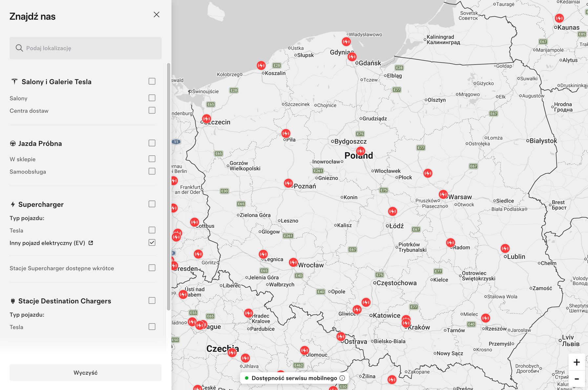Select the Supercharger pin at Lublin
This screenshot has width=588, height=390.
[505, 248]
